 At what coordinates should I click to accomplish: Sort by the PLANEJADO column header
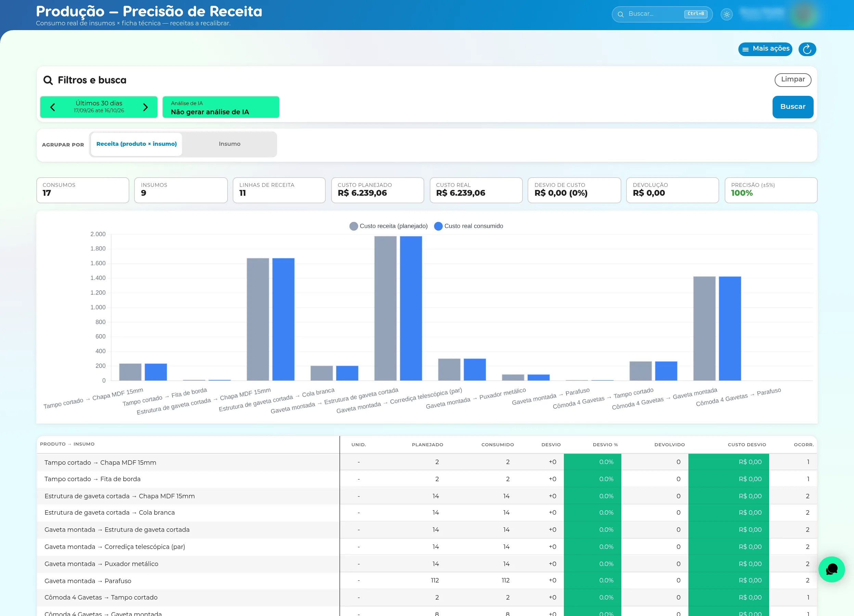(427, 445)
